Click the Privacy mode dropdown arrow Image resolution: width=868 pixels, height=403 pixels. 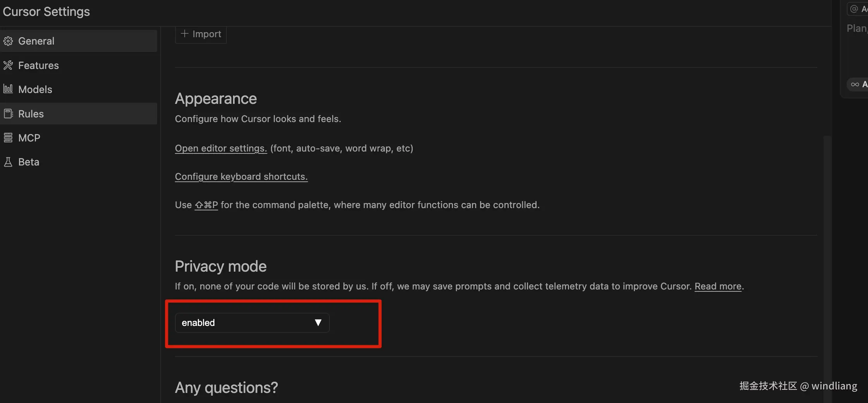[x=318, y=323]
